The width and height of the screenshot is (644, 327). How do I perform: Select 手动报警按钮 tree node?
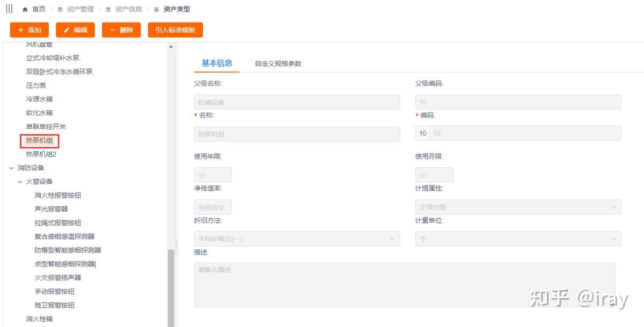click(54, 292)
